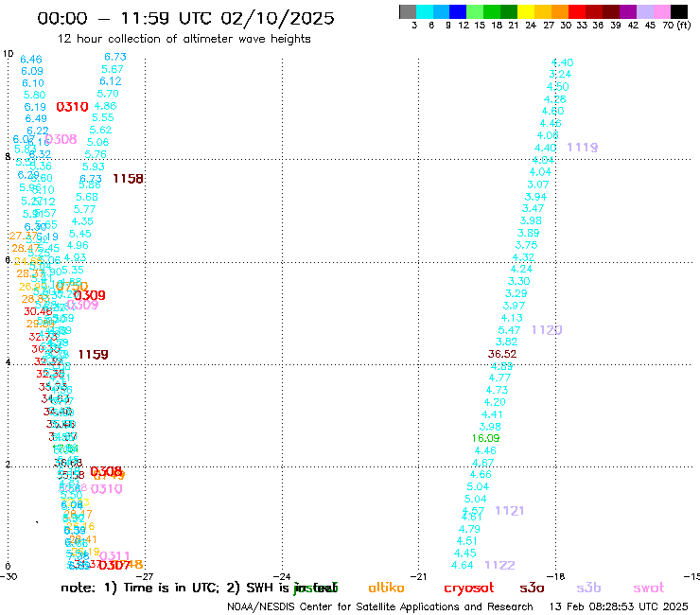The height and width of the screenshot is (615, 700).
Task: Select the 's3a' satellite legend label
Action: (x=532, y=588)
